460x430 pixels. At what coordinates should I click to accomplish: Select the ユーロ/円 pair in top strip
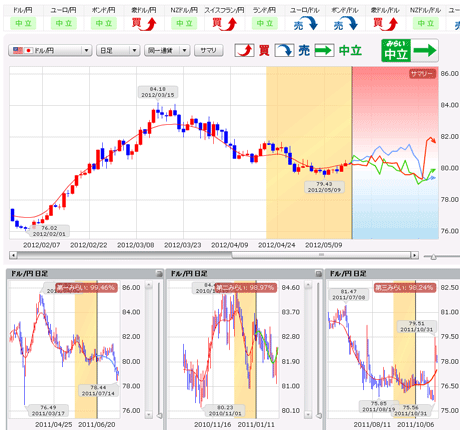63,10
